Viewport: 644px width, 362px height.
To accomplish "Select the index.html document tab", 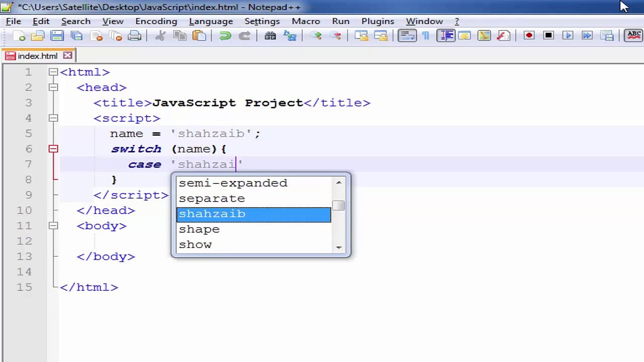I will [x=38, y=56].
